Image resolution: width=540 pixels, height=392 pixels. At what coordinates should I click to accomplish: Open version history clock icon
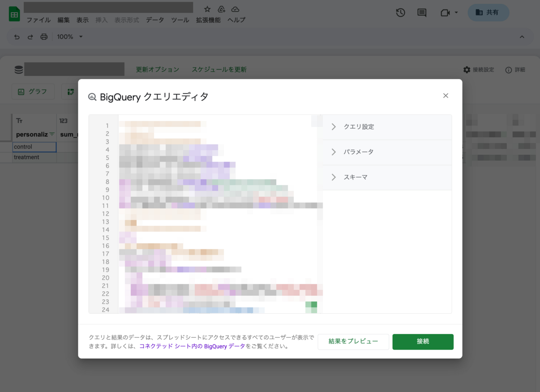[x=400, y=13]
